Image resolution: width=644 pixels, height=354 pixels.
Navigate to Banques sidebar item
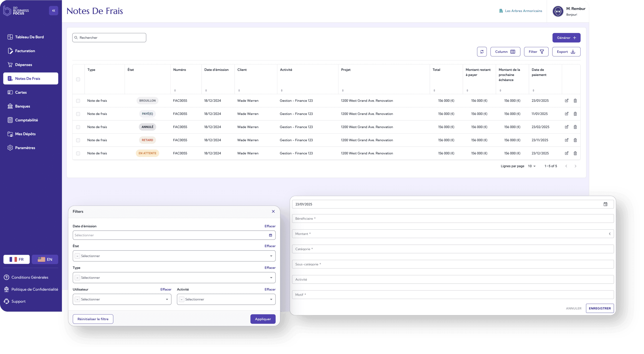22,106
